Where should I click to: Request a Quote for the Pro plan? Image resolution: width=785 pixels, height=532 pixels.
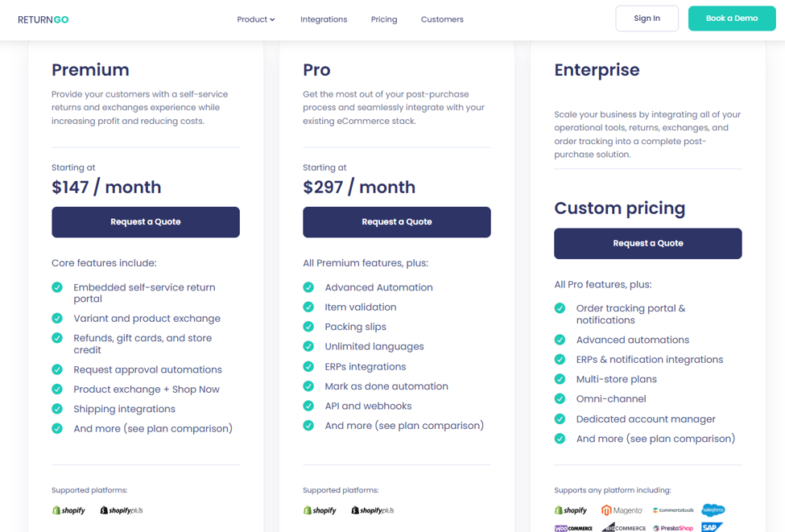tap(396, 222)
